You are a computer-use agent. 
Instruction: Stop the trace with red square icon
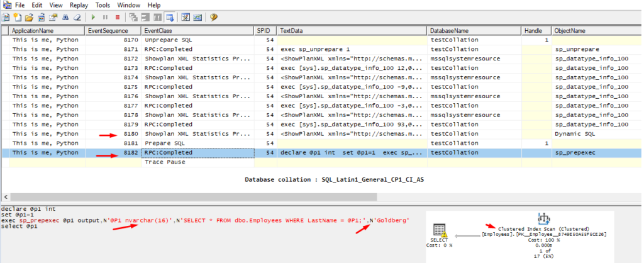[118, 17]
